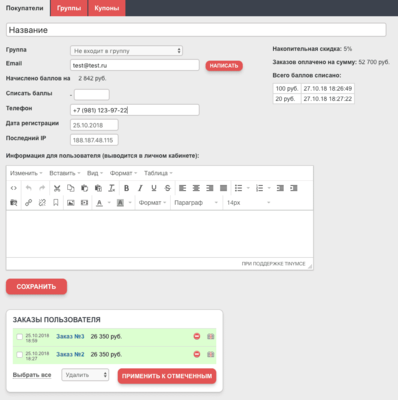This screenshot has width=398, height=400.
Task: Remove link with the broken chain icon
Action: pos(42,203)
